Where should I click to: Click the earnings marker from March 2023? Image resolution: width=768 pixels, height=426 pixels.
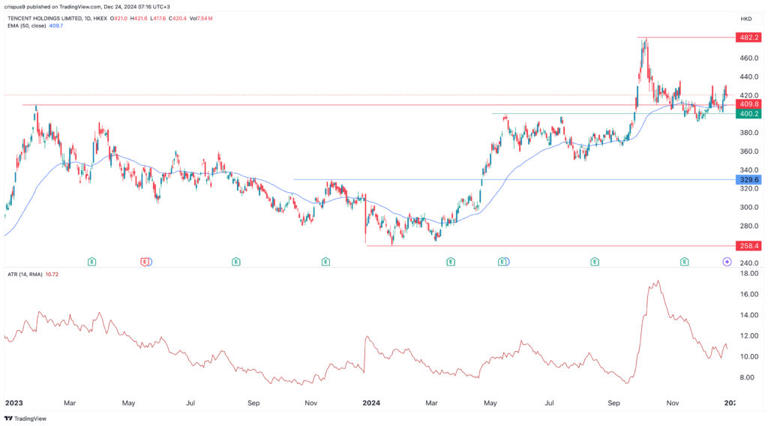pyautogui.click(x=91, y=261)
